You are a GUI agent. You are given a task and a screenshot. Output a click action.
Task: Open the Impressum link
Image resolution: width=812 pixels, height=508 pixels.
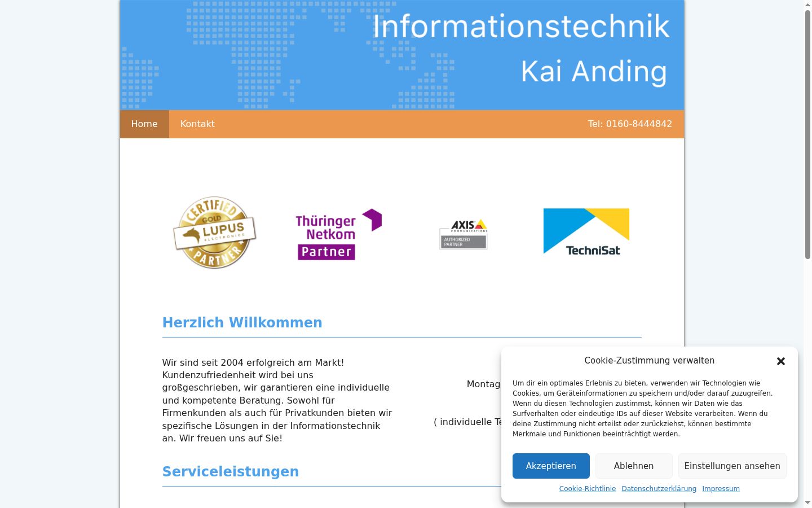coord(721,489)
